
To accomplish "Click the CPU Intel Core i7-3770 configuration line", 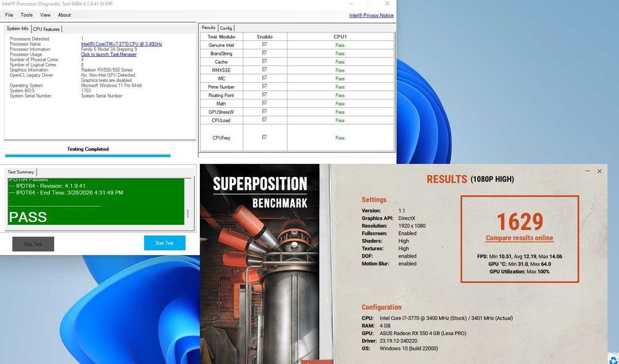I will click(x=437, y=318).
